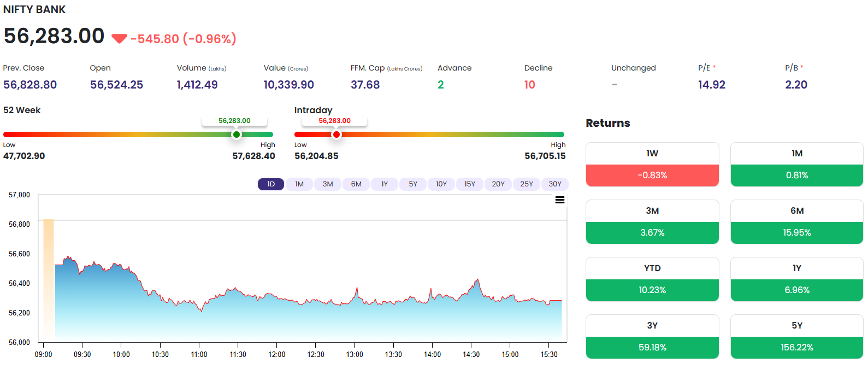Open the chart hamburger menu icon
The image size is (868, 369).
click(560, 200)
